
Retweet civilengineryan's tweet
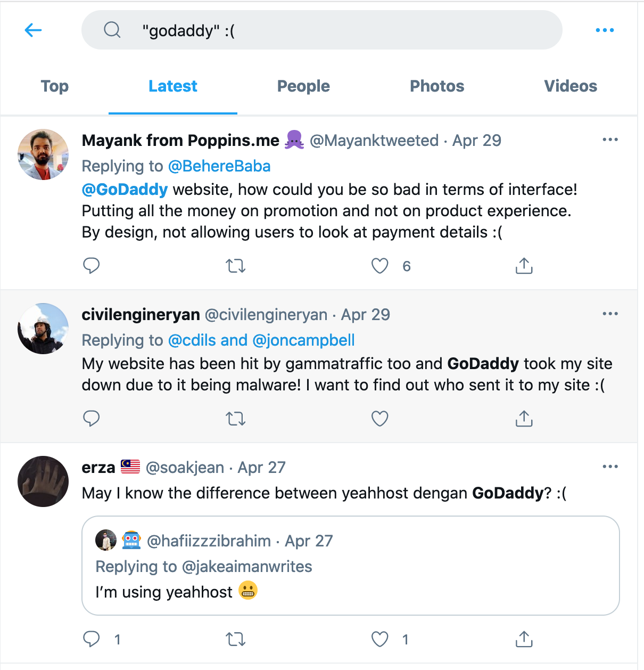click(x=235, y=419)
